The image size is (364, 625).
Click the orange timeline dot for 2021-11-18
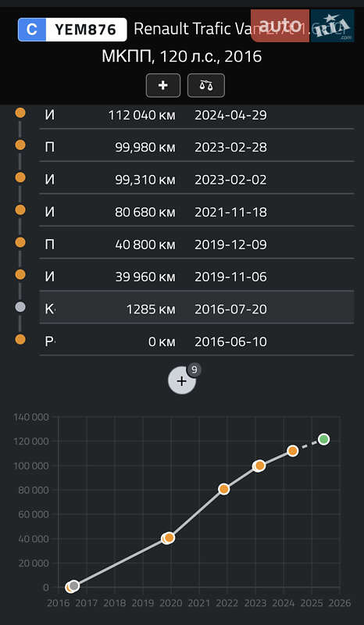click(20, 209)
